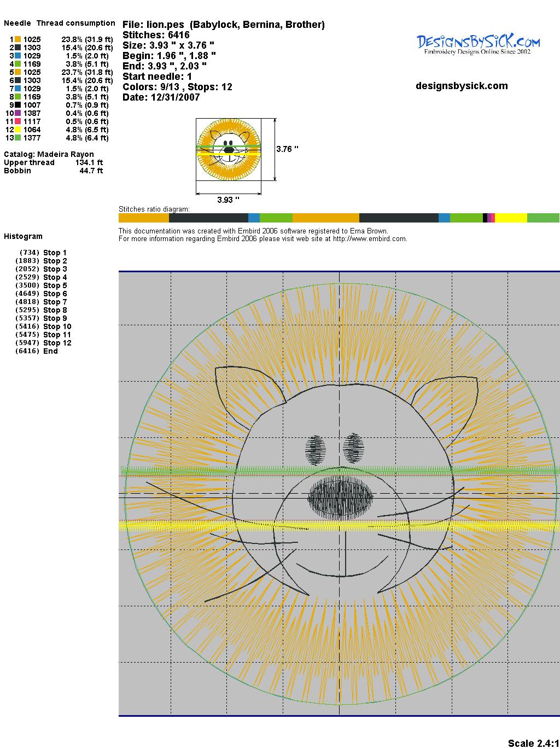
Task: Select the lion's right ear outline
Action: click(448, 395)
